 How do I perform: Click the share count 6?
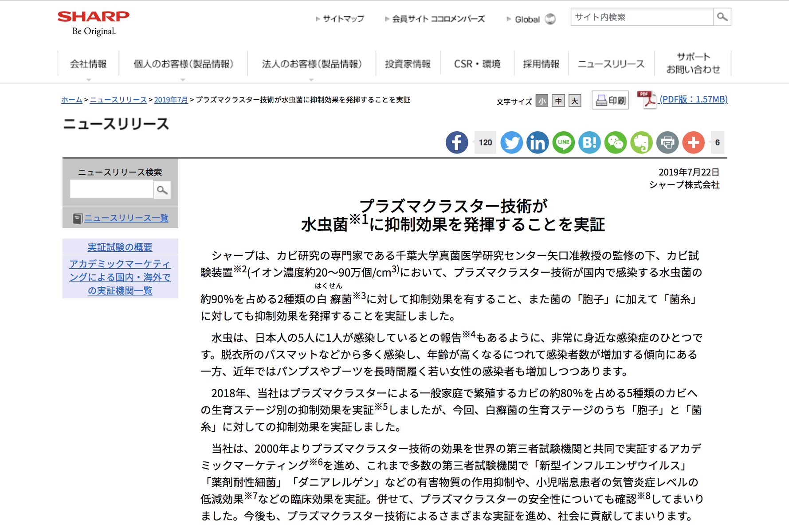[717, 143]
